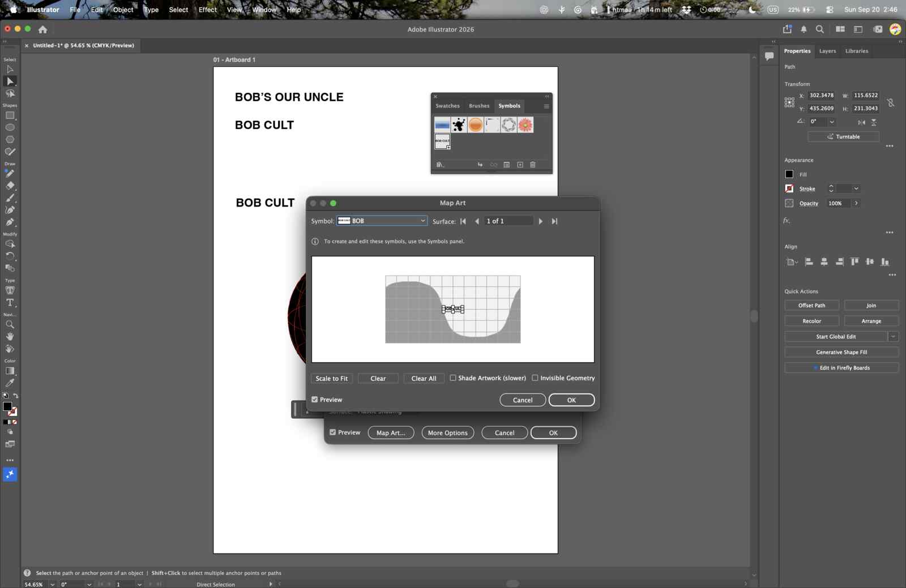Click OK in the Map Art dialog
Viewport: 906px width, 588px height.
pyautogui.click(x=571, y=400)
